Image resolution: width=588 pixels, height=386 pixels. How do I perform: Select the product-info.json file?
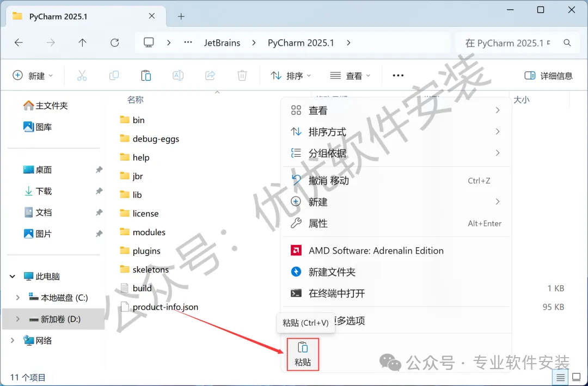159,307
